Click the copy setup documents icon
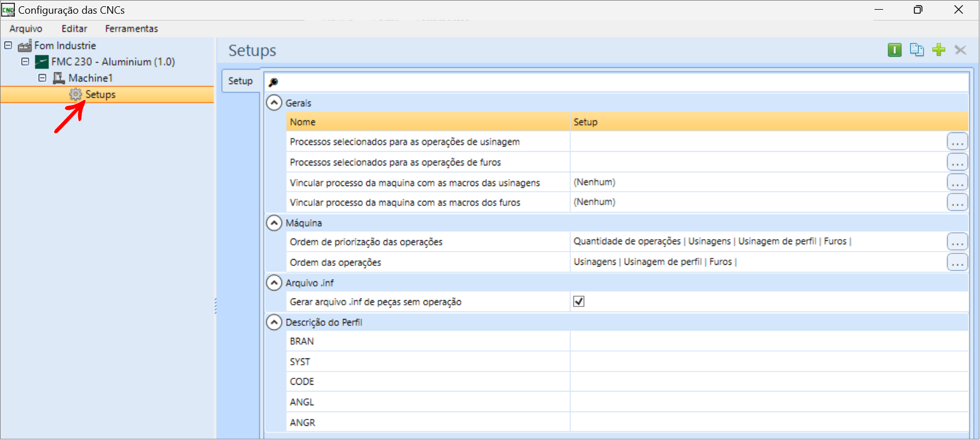The height and width of the screenshot is (440, 980). pos(916,50)
